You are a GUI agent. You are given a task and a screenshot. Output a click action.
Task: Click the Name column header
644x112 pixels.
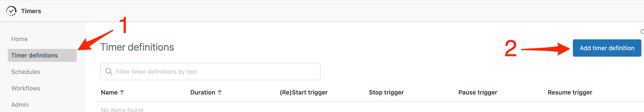[109, 92]
